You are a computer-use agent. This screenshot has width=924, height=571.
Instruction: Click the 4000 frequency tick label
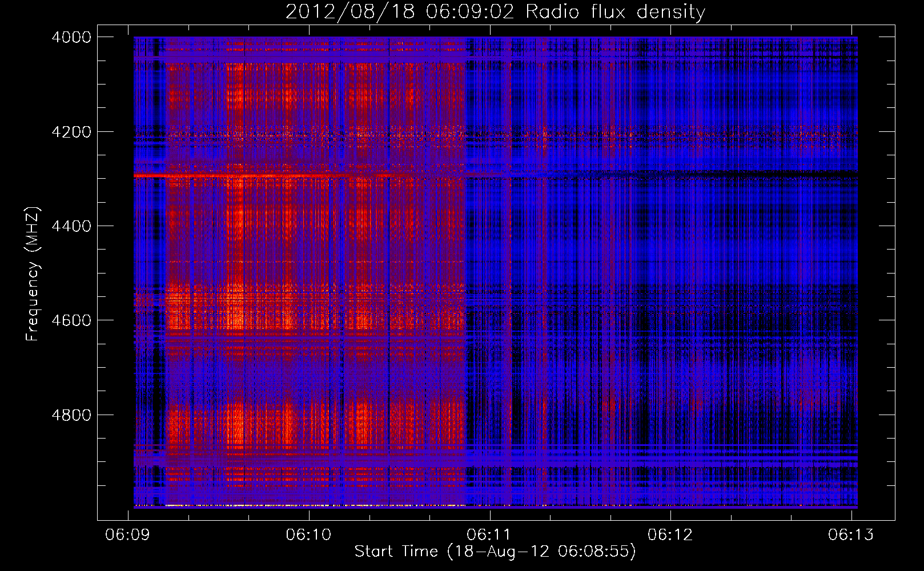[71, 37]
